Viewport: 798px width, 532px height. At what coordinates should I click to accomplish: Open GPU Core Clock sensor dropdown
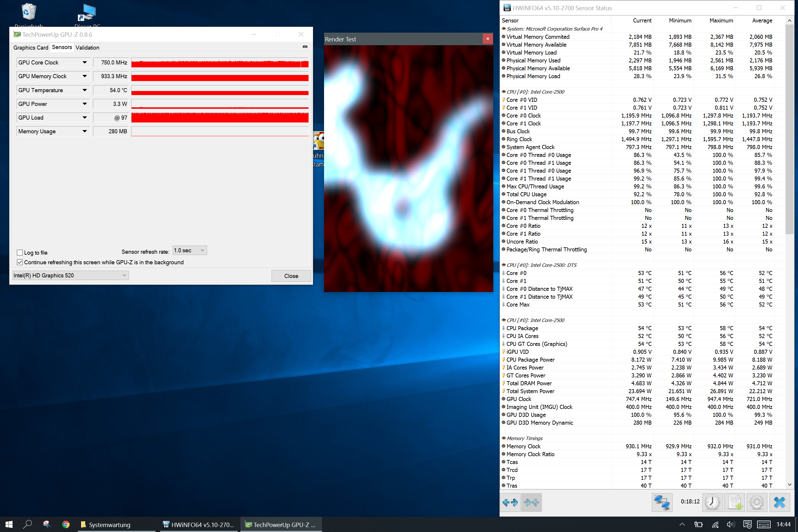pyautogui.click(x=85, y=62)
